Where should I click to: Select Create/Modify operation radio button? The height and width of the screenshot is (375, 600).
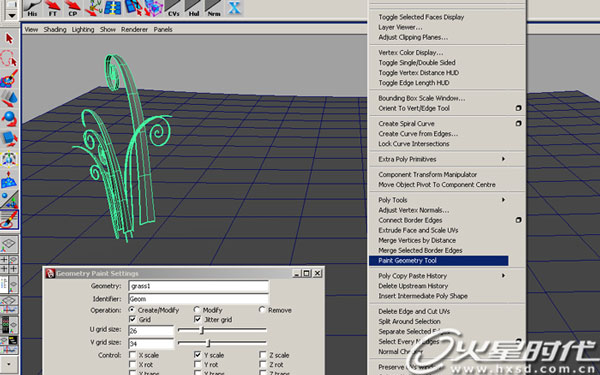click(x=132, y=309)
